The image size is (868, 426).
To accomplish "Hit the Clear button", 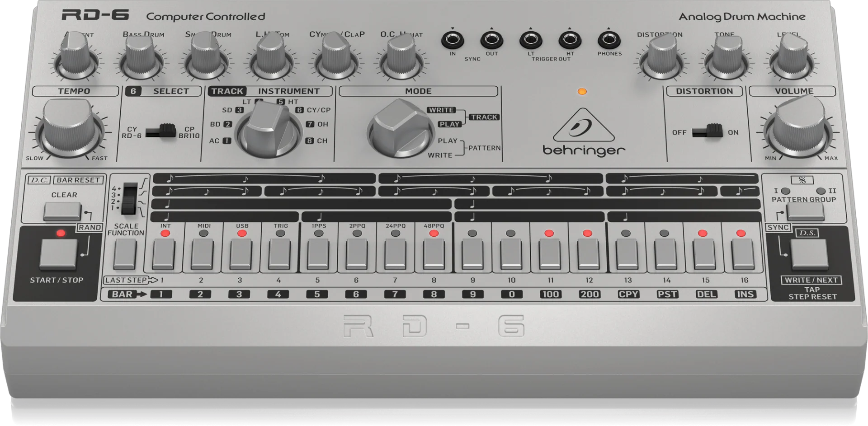I will point(62,211).
